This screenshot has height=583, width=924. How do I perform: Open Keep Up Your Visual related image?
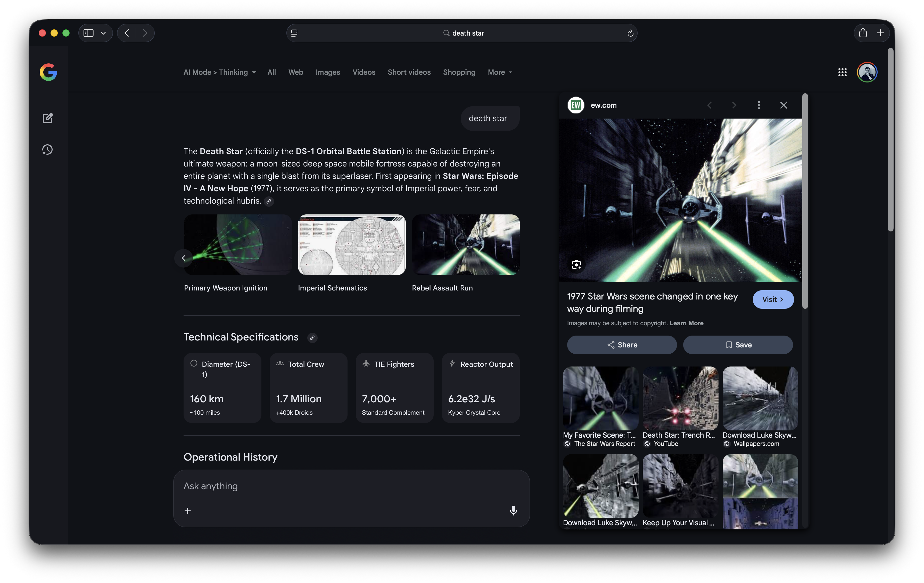680,486
